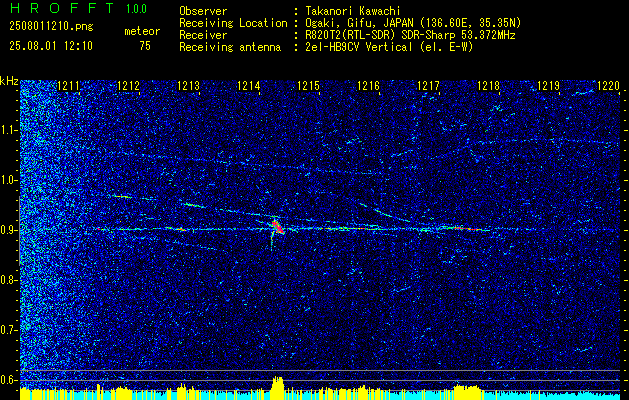This screenshot has height=400, width=629.
Task: Click the 1212 time marker
Action: 128,86
